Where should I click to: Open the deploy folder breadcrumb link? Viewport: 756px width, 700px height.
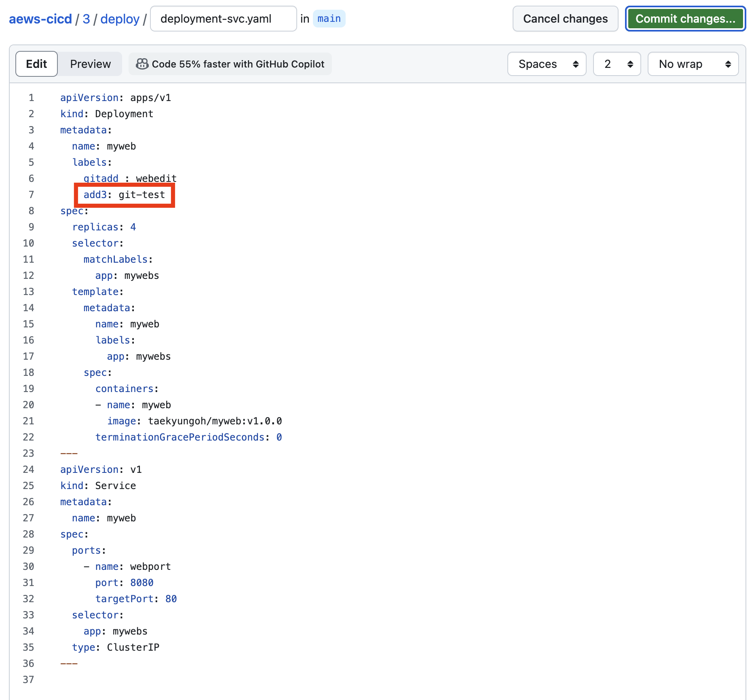120,19
